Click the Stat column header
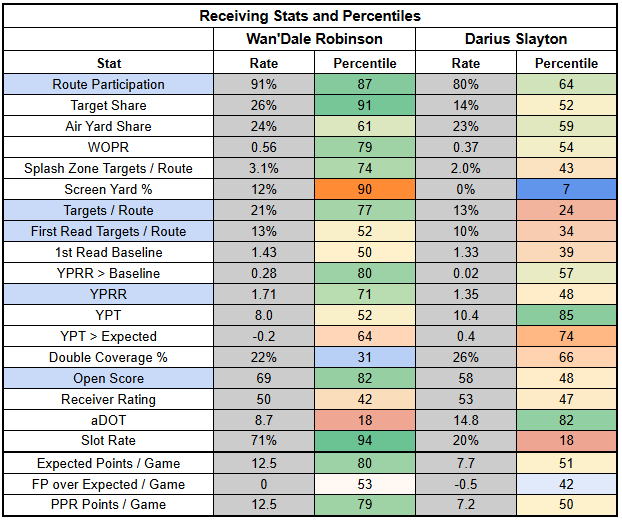Viewport: 622px width, 521px height. point(109,63)
